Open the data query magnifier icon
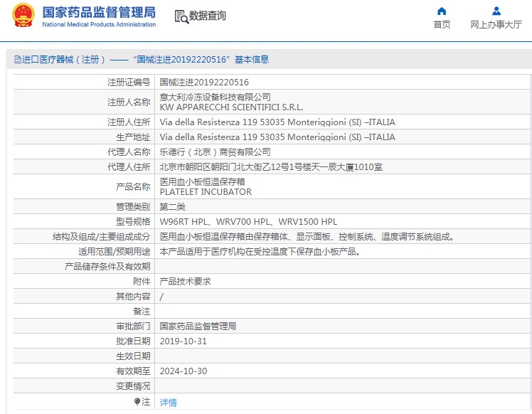This screenshot has width=532, height=414. click(181, 16)
